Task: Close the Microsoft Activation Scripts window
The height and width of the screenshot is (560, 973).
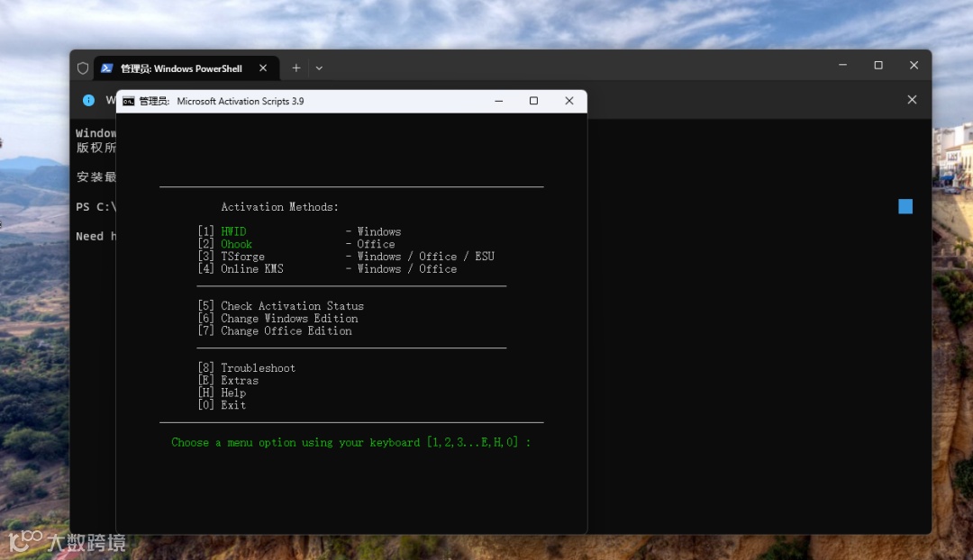Action: point(569,101)
